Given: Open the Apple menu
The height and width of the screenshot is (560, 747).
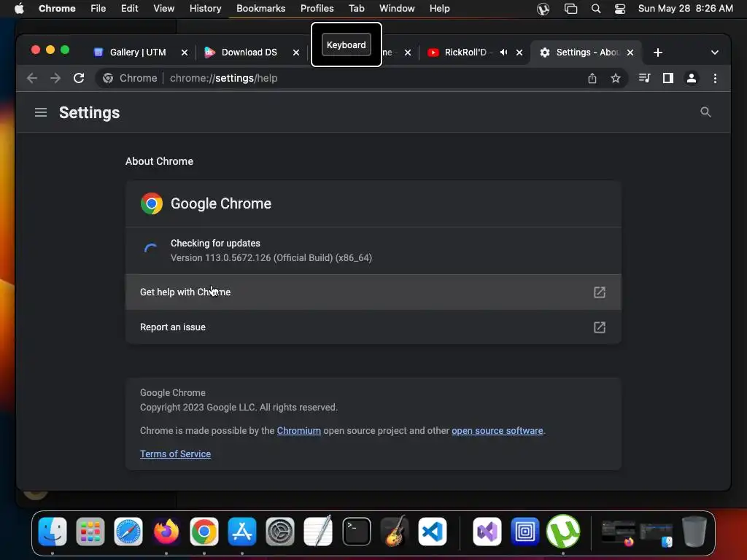Looking at the screenshot, I should click(19, 9).
